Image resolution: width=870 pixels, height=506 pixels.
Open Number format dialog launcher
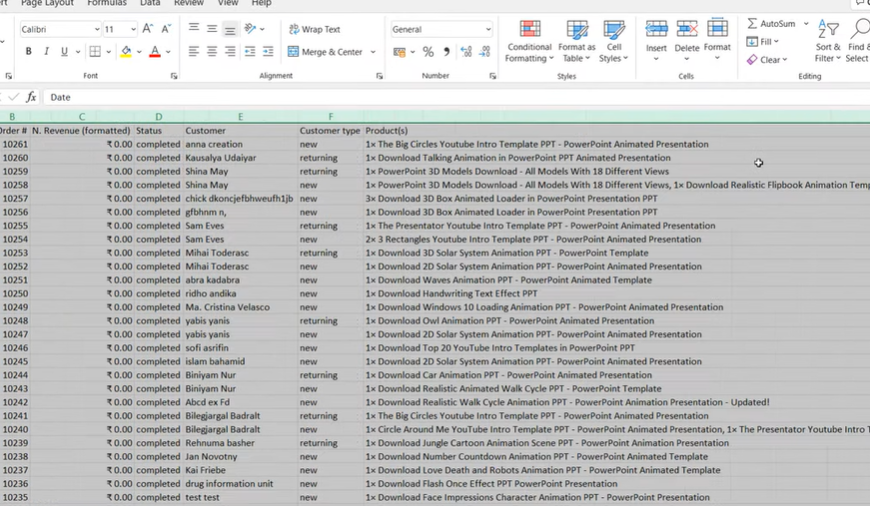coord(493,76)
